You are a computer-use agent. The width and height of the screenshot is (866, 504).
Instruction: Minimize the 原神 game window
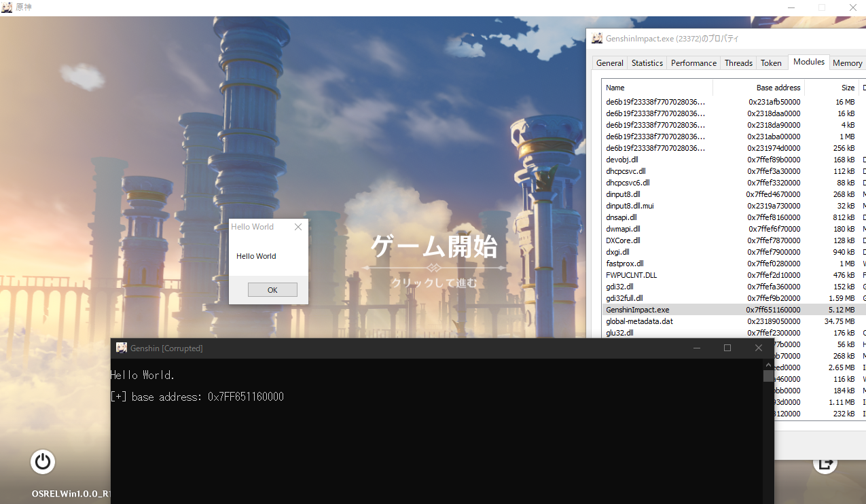pos(791,7)
